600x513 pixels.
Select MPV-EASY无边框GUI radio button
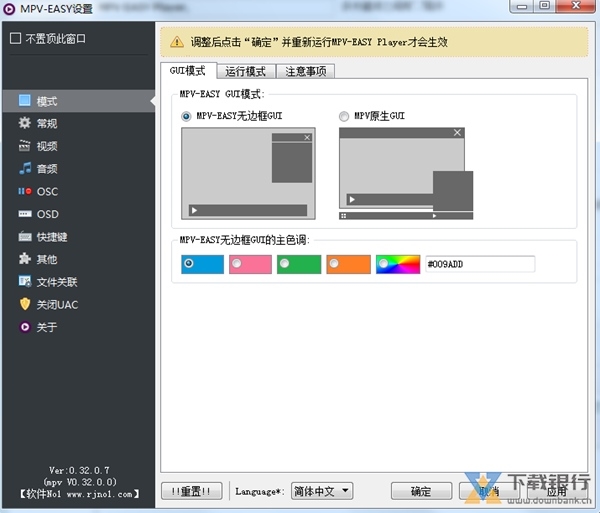186,116
